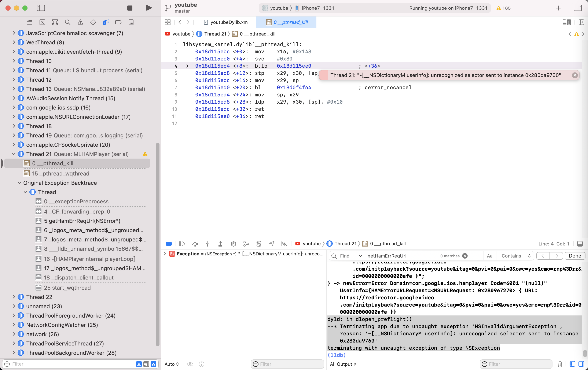Image resolution: width=588 pixels, height=370 pixels.
Task: Collapse Original Exception Backtrace
Action: click(19, 183)
